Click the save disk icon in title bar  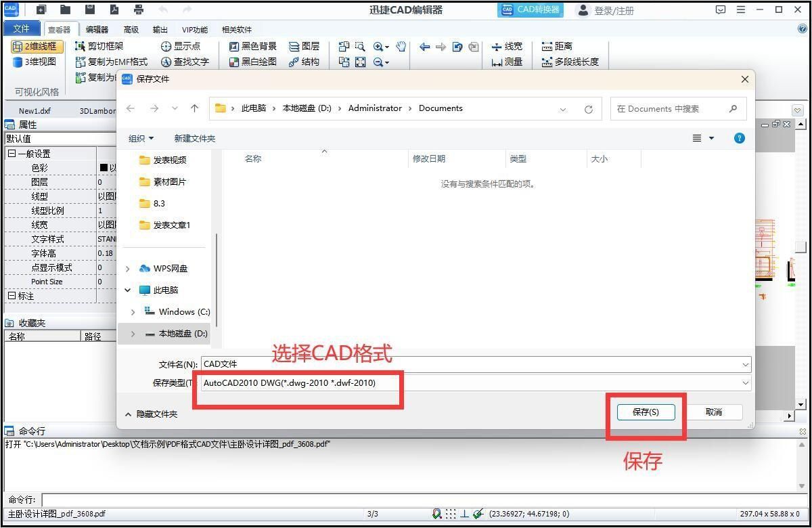click(x=90, y=9)
